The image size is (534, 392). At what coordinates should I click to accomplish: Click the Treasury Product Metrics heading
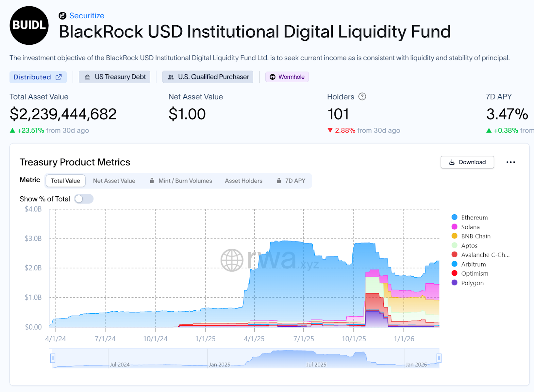click(75, 162)
